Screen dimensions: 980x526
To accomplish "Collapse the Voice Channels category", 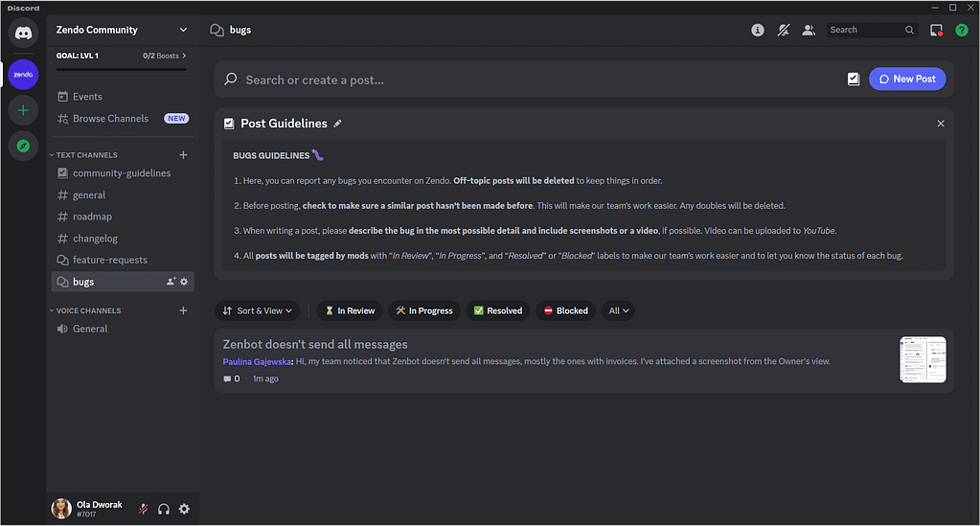I will click(x=85, y=310).
